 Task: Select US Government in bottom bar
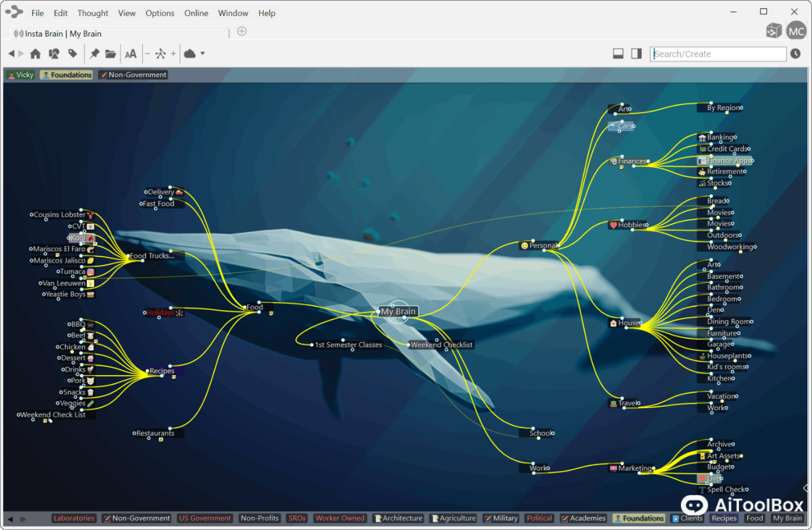[205, 518]
